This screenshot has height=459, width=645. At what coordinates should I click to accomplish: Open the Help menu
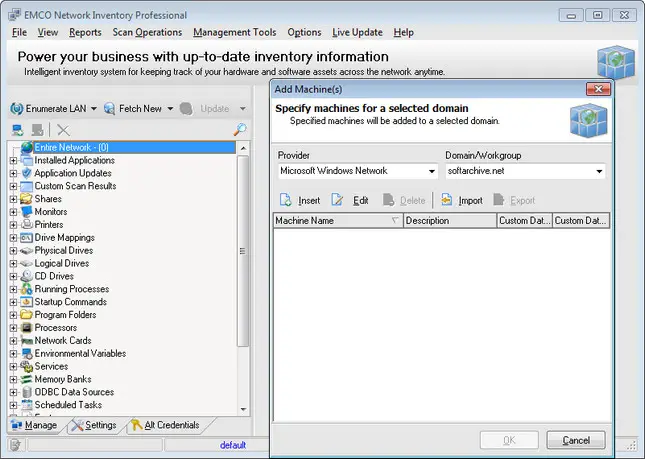[404, 32]
